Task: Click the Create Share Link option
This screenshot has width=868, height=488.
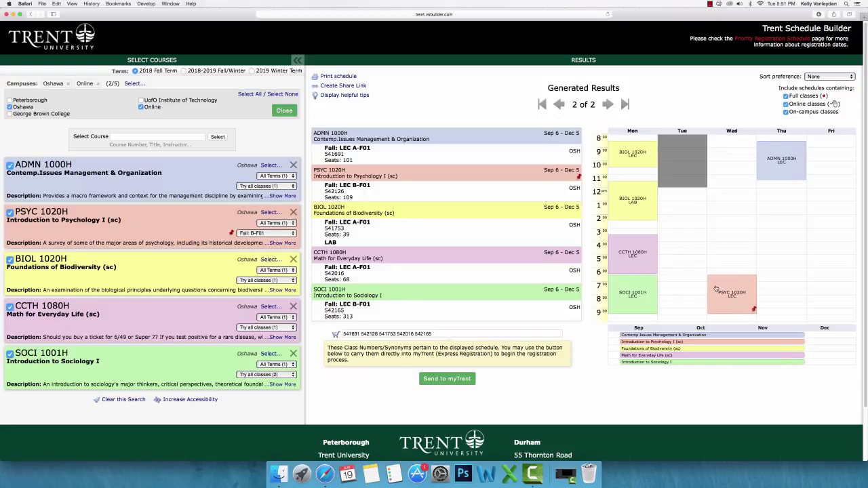Action: click(x=343, y=86)
